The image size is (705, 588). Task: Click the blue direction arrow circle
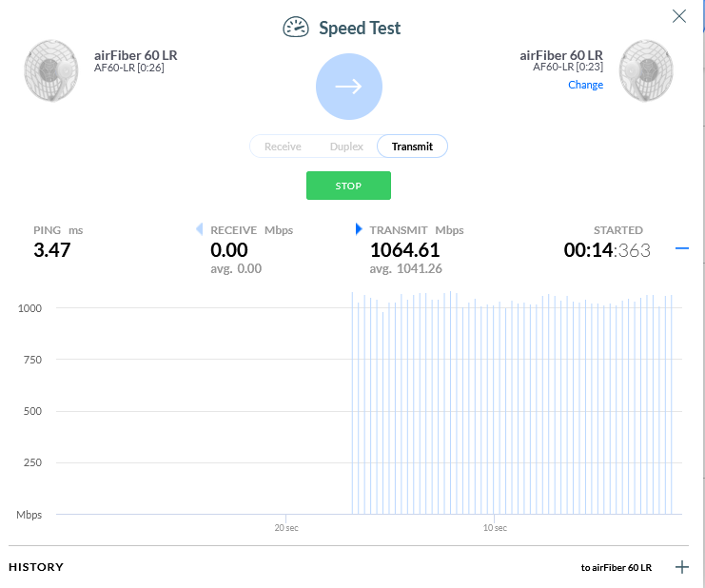tap(348, 87)
